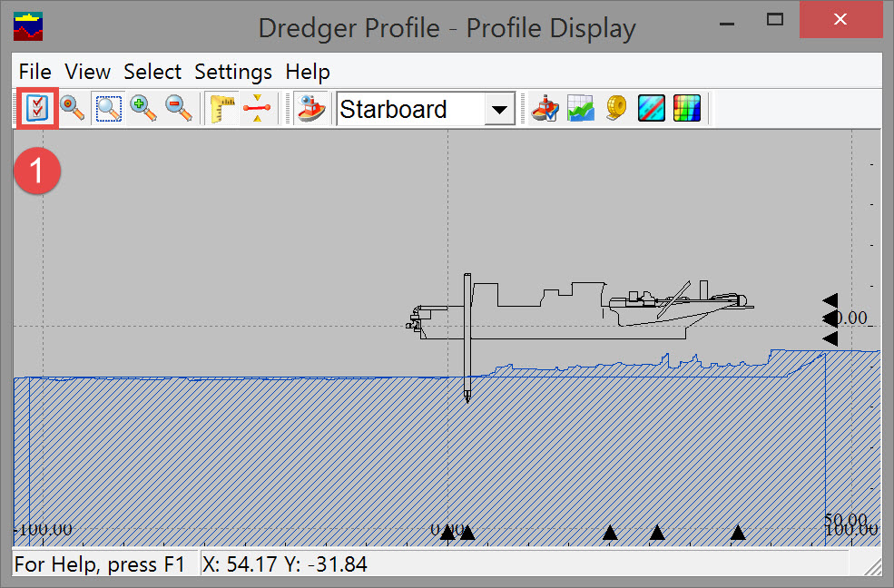Click the dropdown arrow next to Starboard
894x588 pixels.
(x=499, y=109)
